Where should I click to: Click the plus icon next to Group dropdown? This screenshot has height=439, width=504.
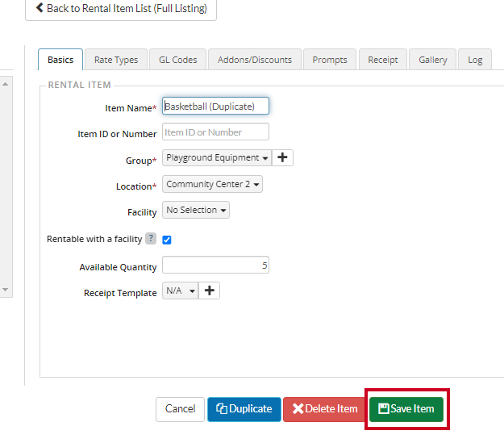(282, 157)
